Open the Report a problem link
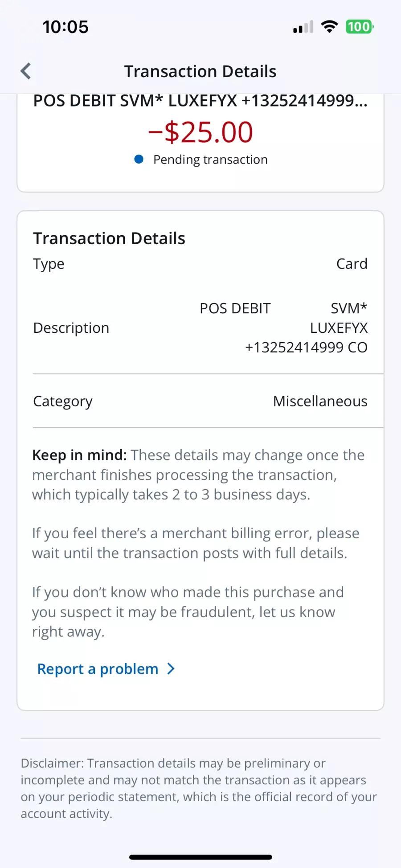 click(98, 669)
